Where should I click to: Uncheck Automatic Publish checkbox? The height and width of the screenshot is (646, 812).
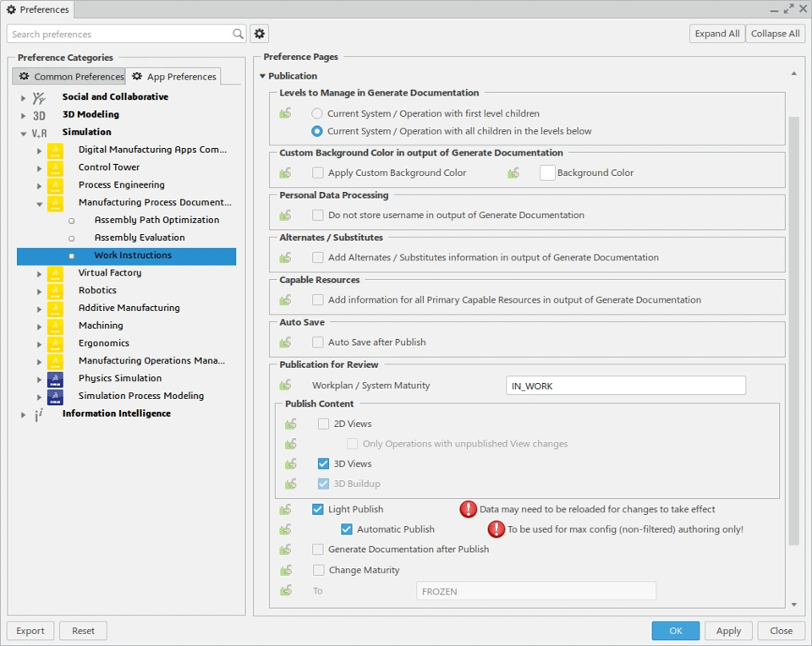coord(347,529)
